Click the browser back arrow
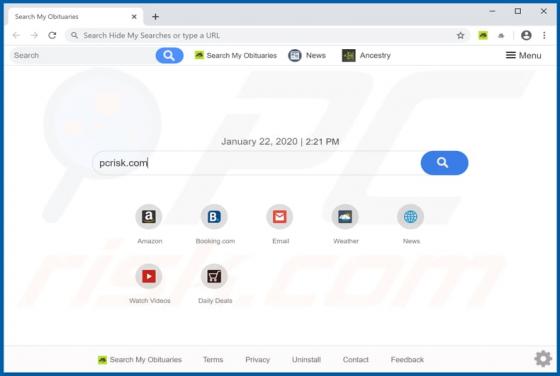This screenshot has height=376, width=560. 16,35
